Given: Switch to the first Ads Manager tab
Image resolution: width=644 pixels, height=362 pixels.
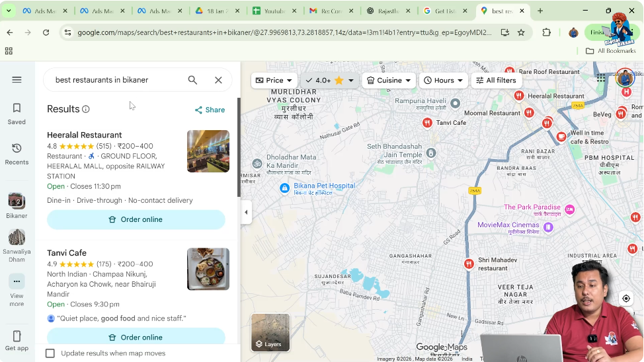Looking at the screenshot, I should [44, 11].
